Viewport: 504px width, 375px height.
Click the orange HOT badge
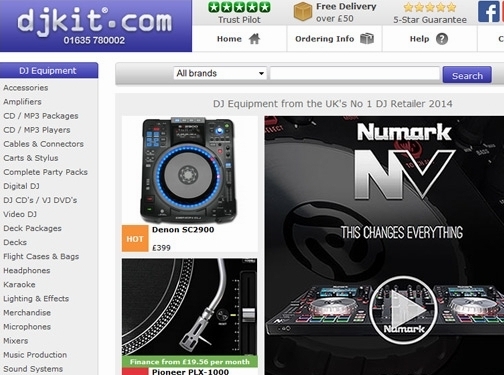(135, 238)
